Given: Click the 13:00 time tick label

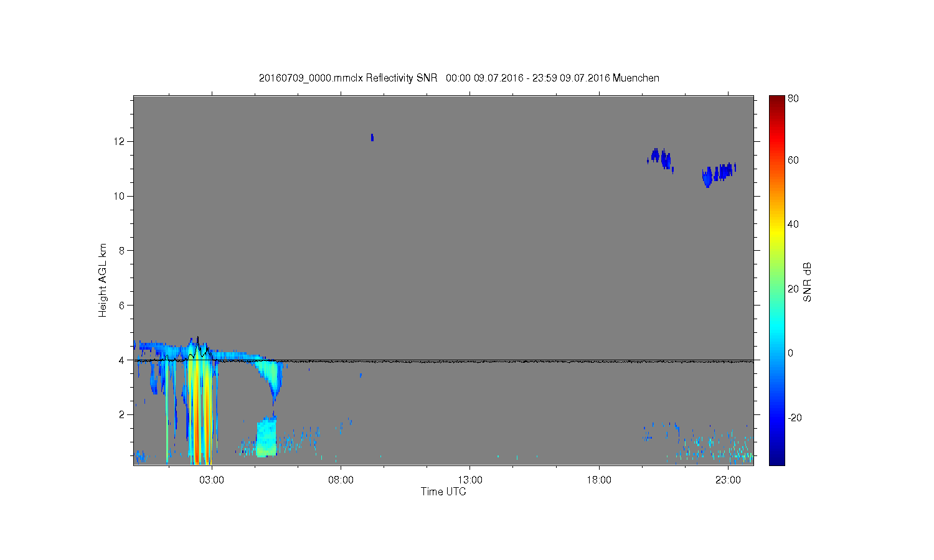Looking at the screenshot, I should [x=470, y=480].
